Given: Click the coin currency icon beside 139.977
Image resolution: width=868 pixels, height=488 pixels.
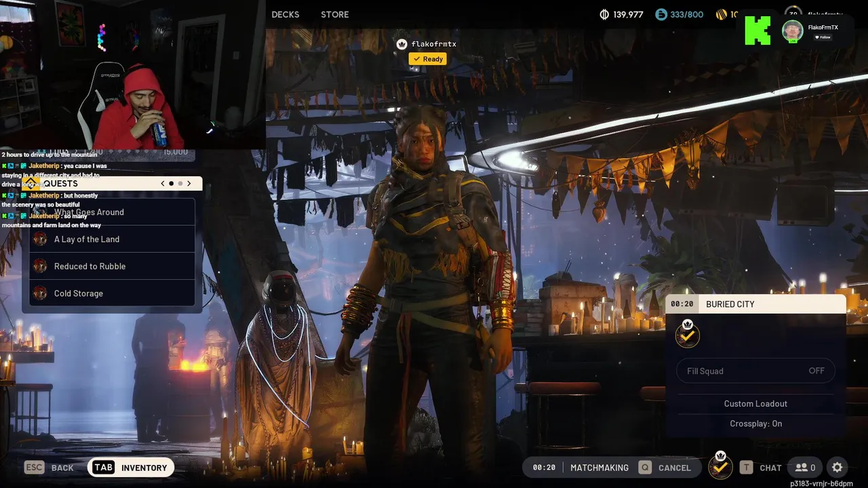Looking at the screenshot, I should [604, 14].
